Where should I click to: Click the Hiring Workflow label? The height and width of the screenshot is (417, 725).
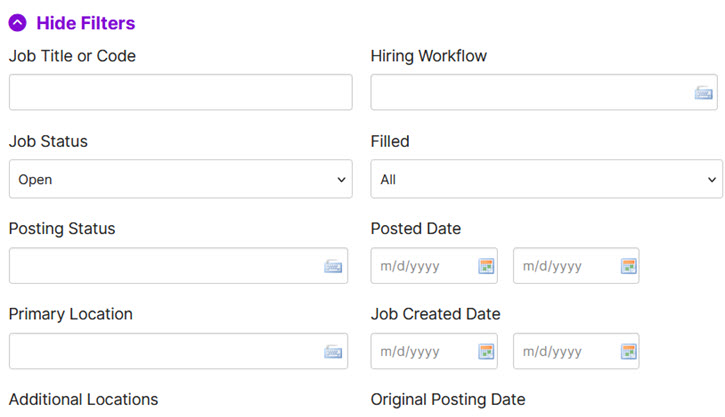click(429, 56)
